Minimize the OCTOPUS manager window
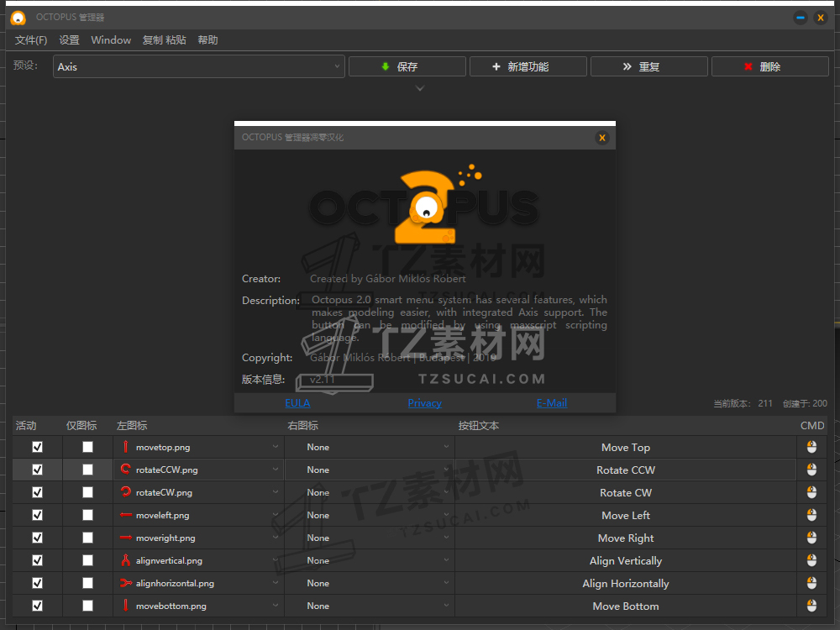The width and height of the screenshot is (840, 630). [x=801, y=18]
